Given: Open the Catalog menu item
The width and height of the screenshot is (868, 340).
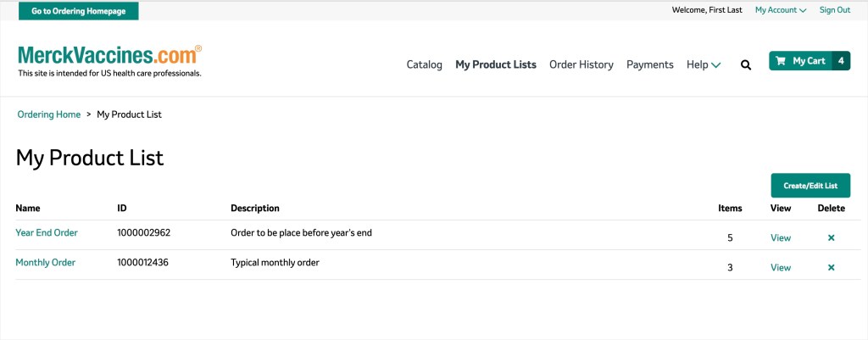Looking at the screenshot, I should click(x=424, y=64).
